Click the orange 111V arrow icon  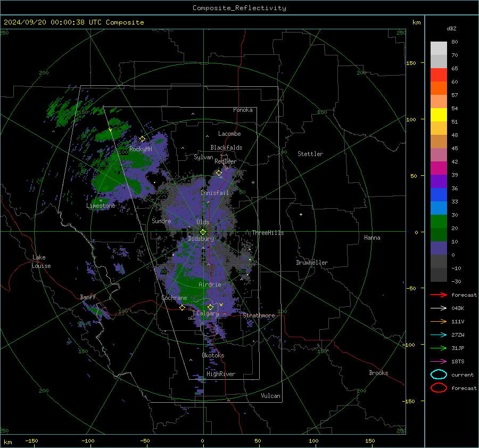click(x=439, y=321)
